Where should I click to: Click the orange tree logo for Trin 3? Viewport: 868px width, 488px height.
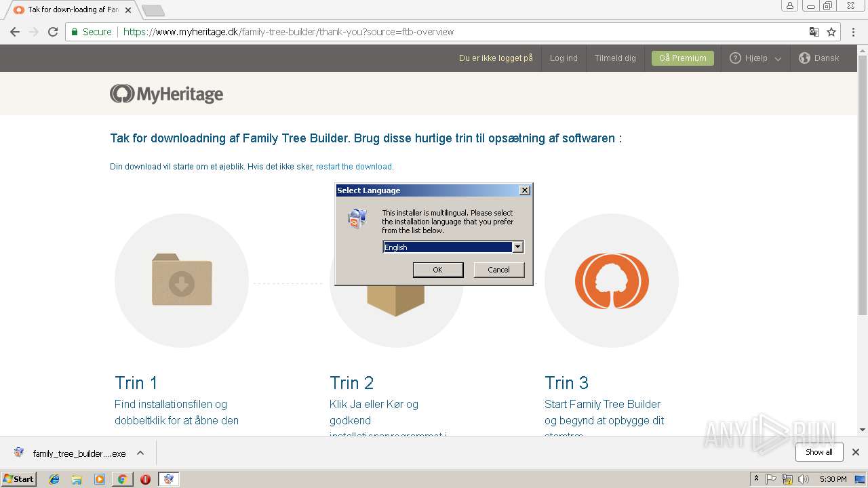tap(612, 281)
